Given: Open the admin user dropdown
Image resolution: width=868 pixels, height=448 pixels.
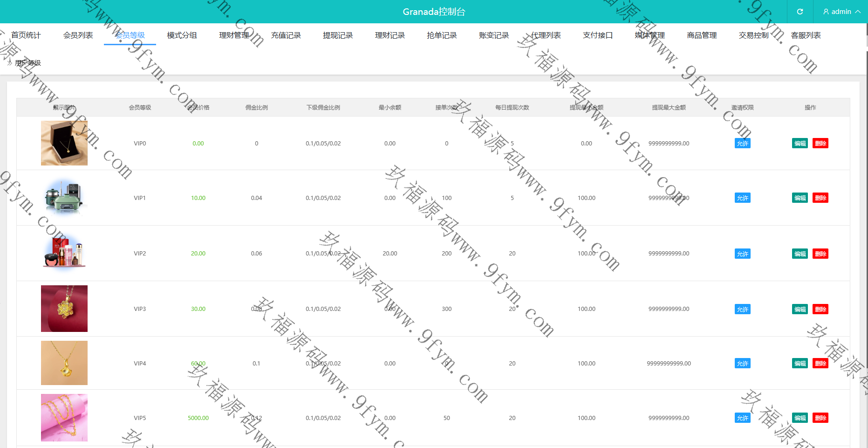Looking at the screenshot, I should click(x=841, y=12).
